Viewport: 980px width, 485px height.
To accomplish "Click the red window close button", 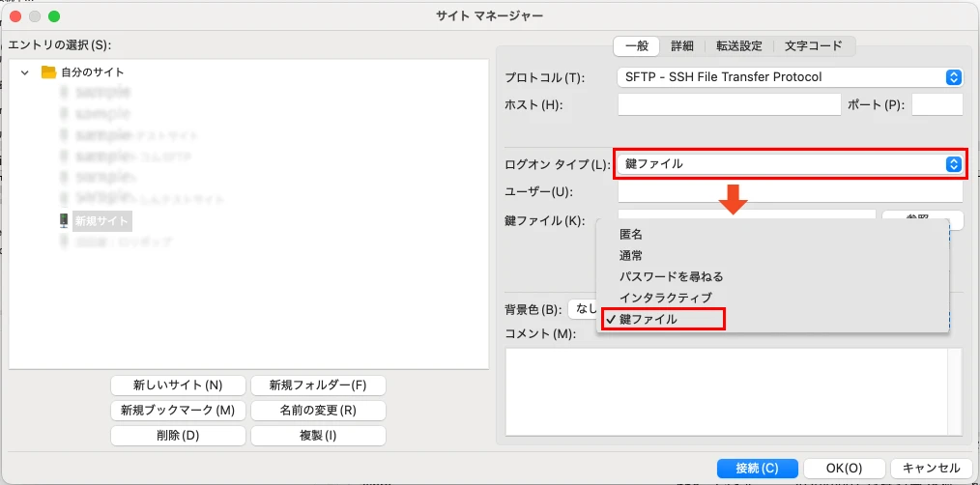I will click(15, 15).
